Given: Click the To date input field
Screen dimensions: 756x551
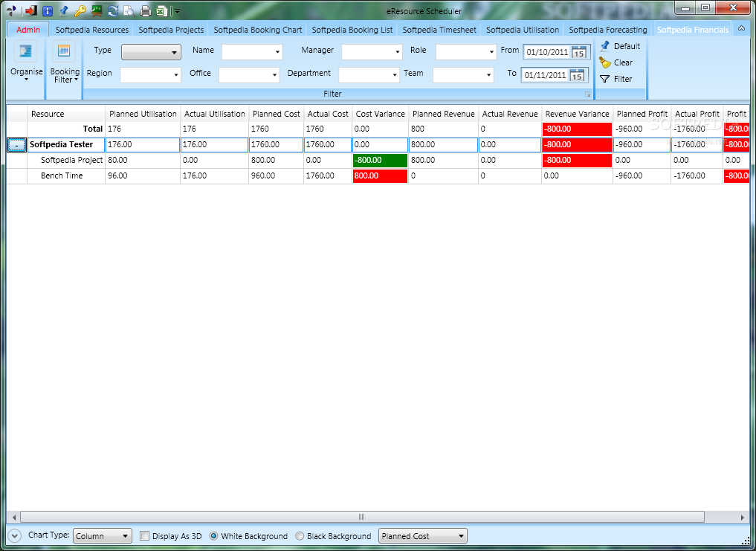Looking at the screenshot, I should pos(546,75).
